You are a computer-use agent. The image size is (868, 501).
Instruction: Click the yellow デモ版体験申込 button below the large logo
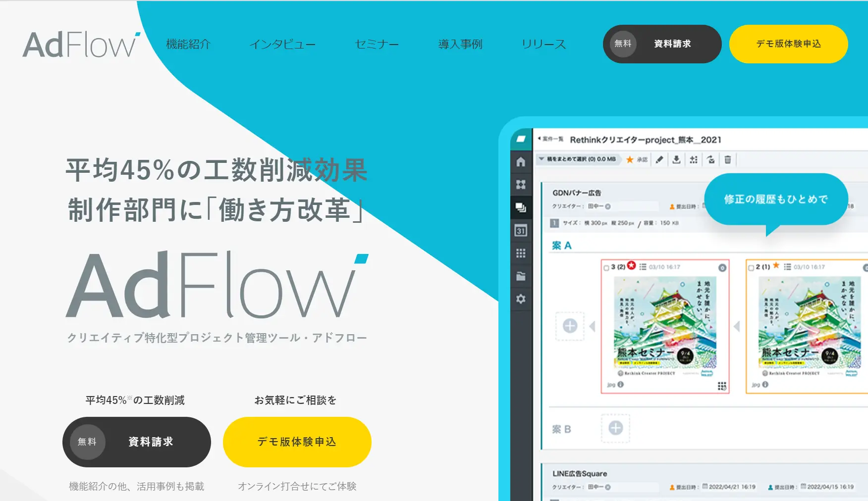point(297,442)
